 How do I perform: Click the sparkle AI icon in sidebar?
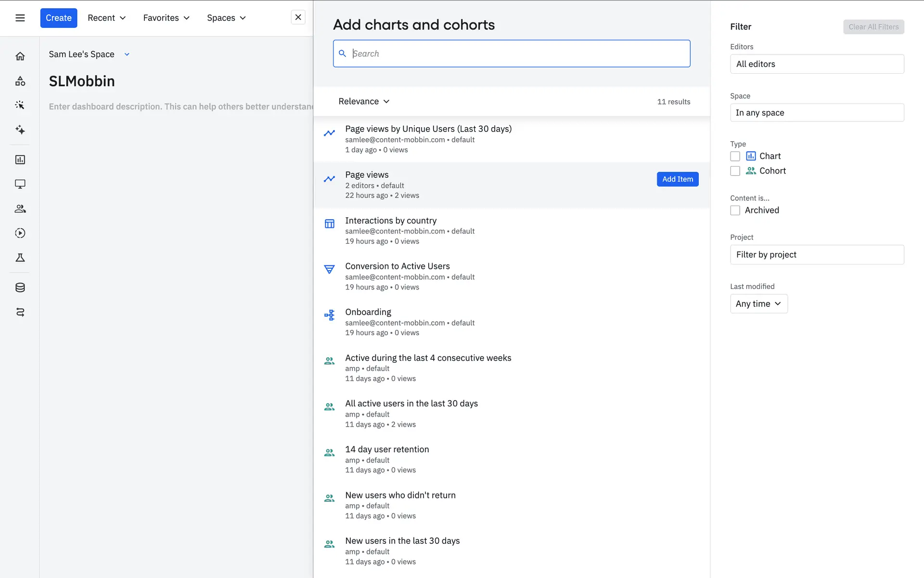pyautogui.click(x=20, y=130)
